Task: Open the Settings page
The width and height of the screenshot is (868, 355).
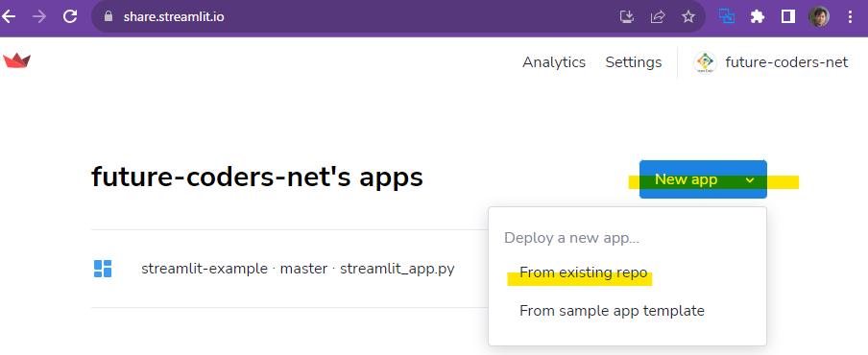Action: tap(634, 62)
